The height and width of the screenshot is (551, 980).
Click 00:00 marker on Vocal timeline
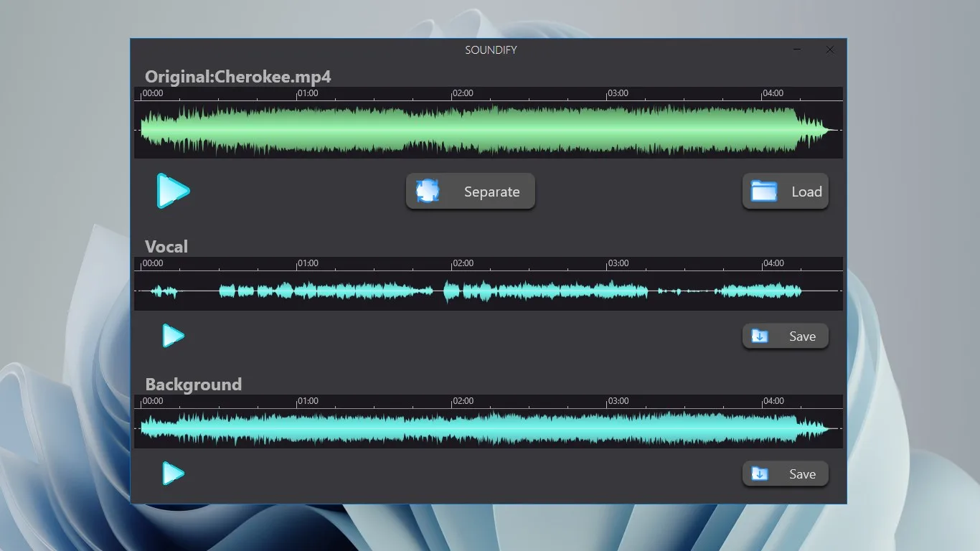[153, 263]
